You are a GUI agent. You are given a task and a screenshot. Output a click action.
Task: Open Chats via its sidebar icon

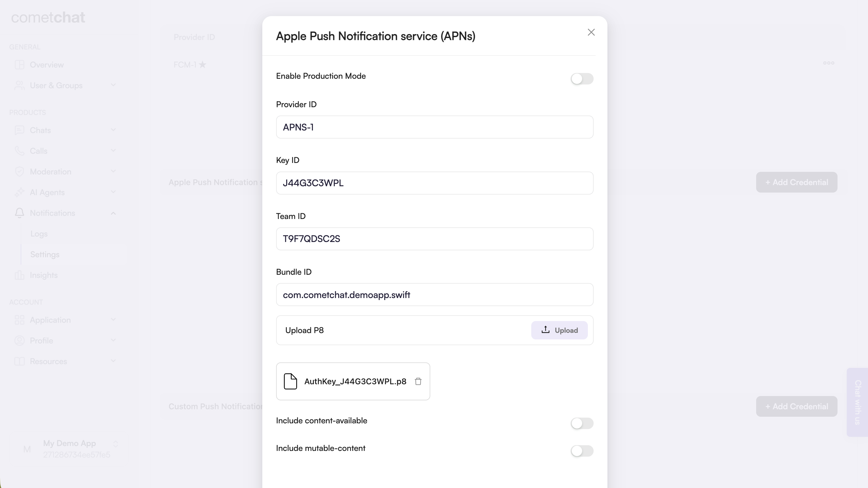[20, 130]
